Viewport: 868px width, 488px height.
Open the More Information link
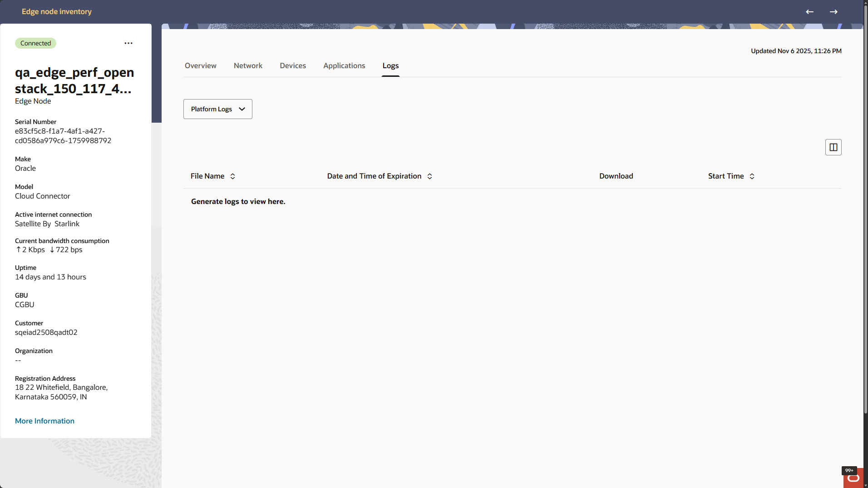coord(44,421)
